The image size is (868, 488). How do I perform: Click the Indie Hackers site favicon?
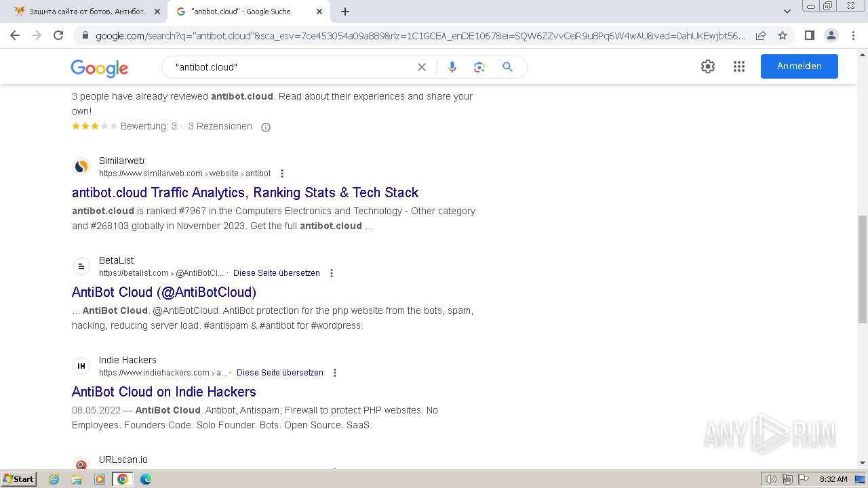81,366
